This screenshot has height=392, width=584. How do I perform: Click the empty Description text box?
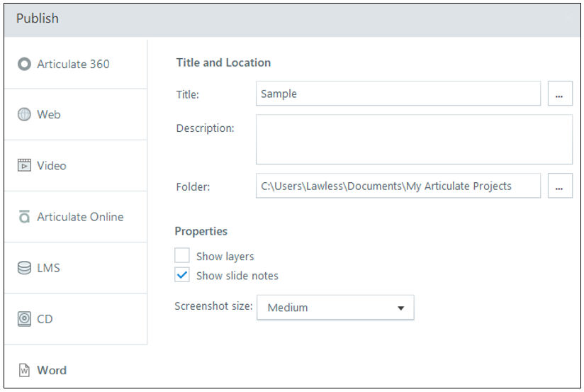414,140
